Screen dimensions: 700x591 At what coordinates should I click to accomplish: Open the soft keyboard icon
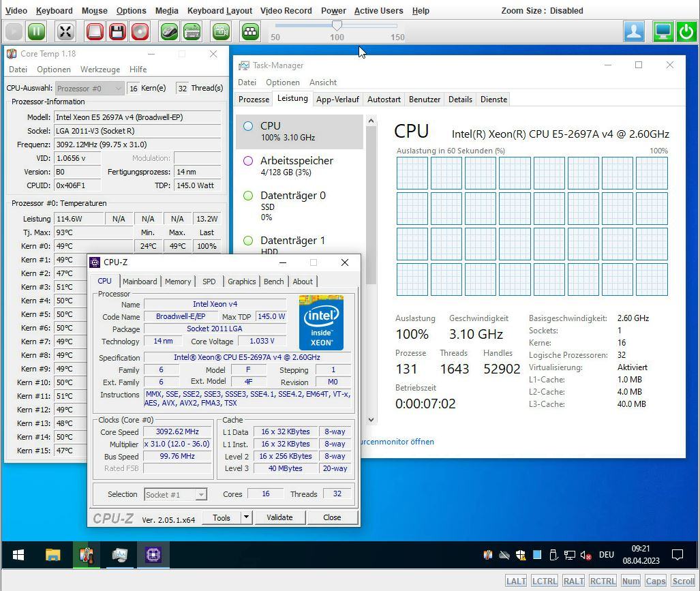pos(192,31)
